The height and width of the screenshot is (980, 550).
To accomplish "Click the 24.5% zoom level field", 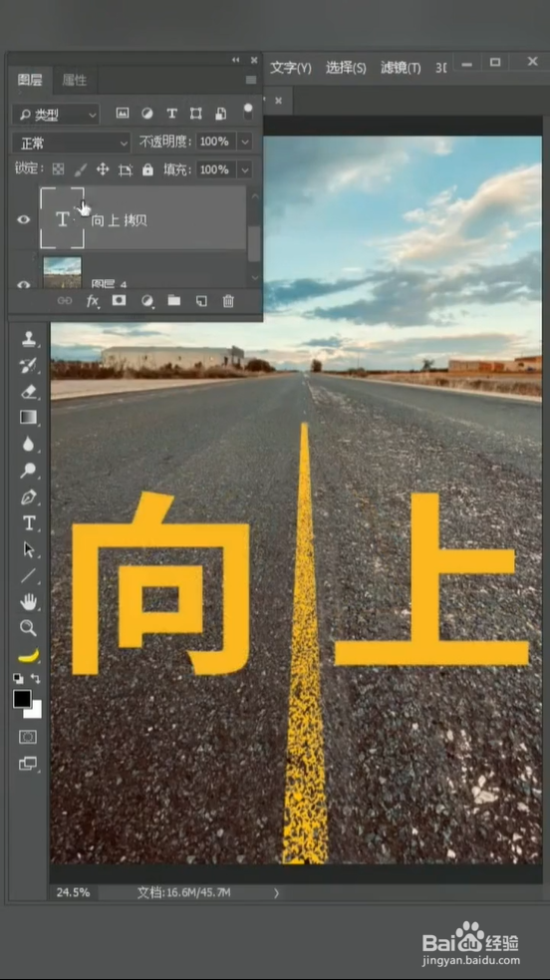I will coord(73,892).
